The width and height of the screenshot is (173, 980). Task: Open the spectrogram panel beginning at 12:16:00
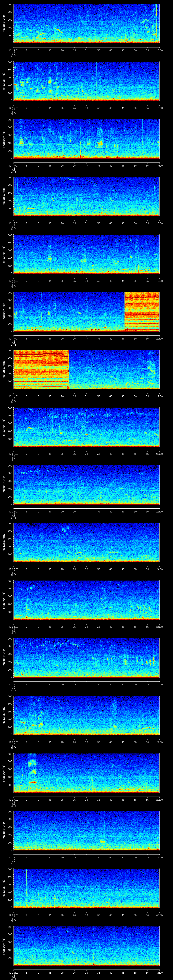[x=87, y=139]
